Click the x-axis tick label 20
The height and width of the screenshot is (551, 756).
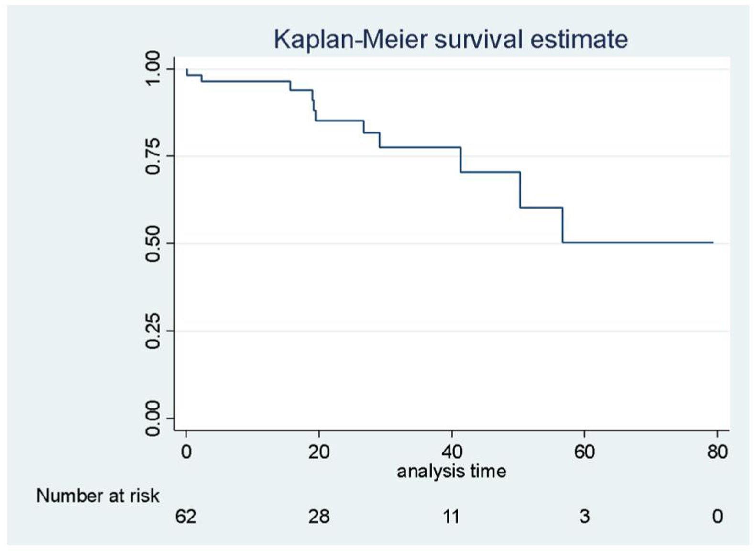click(x=319, y=452)
